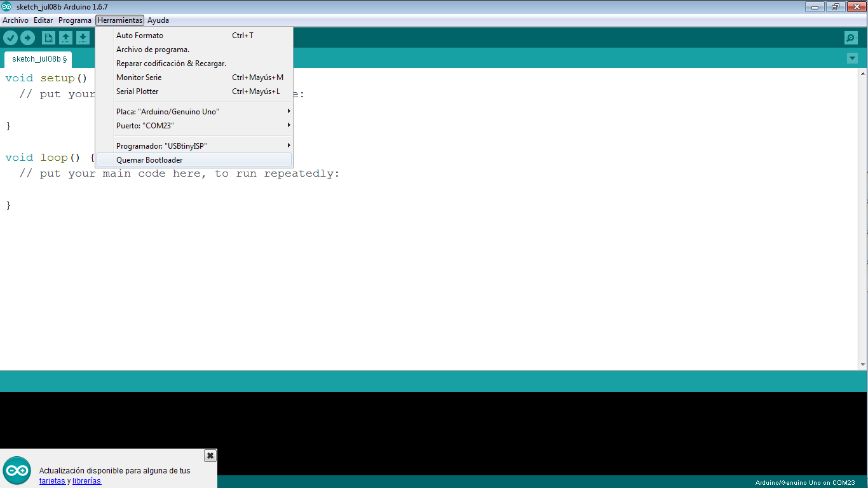Click the editor vertical scrollbar down arrow
Image resolution: width=868 pixels, height=488 pixels.
(863, 365)
